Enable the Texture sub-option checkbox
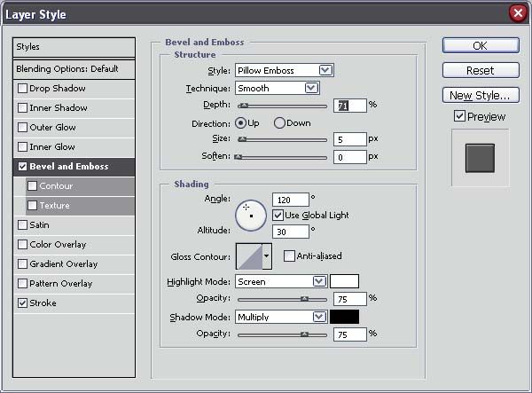This screenshot has width=532, height=393. pyautogui.click(x=32, y=205)
